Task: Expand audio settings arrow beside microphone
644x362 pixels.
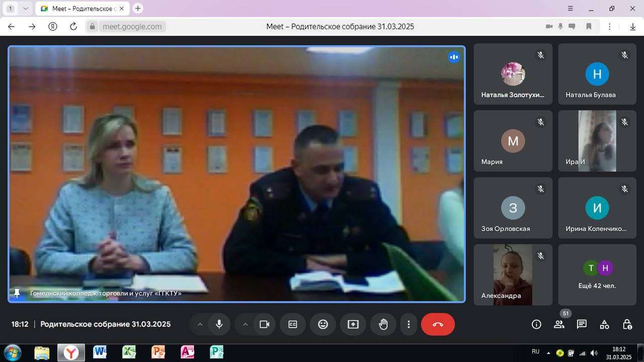Action: (200, 324)
